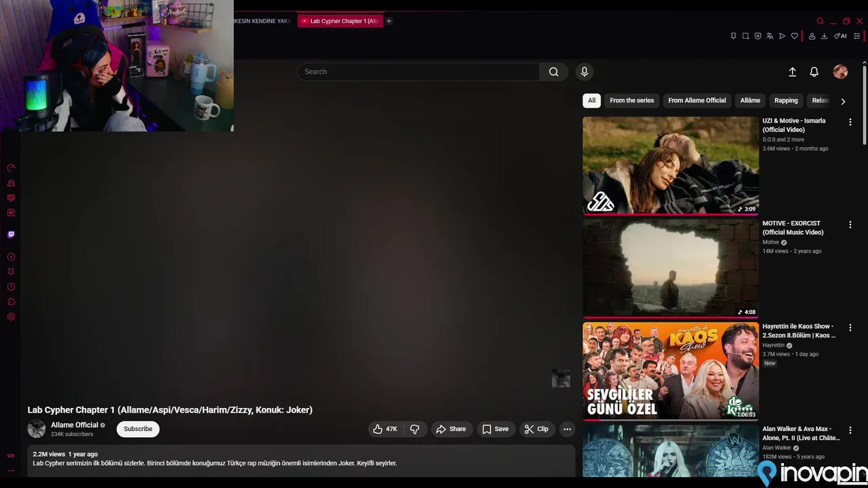
Task: Select the All filter chip
Action: click(x=591, y=100)
